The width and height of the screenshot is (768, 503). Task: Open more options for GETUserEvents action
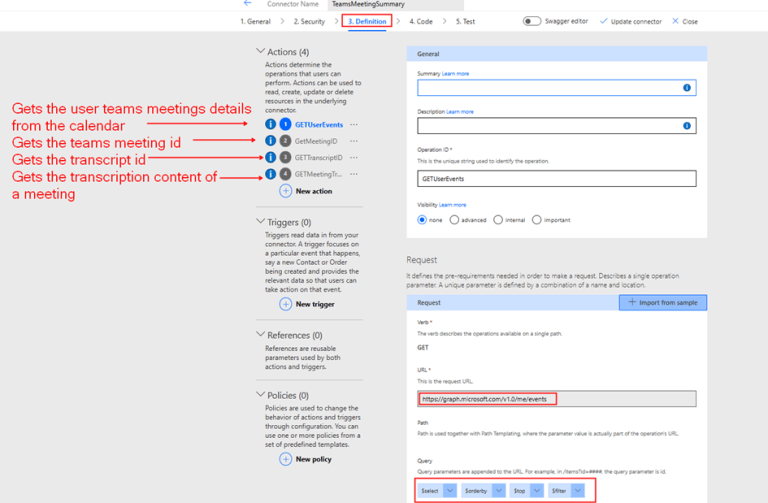(354, 124)
